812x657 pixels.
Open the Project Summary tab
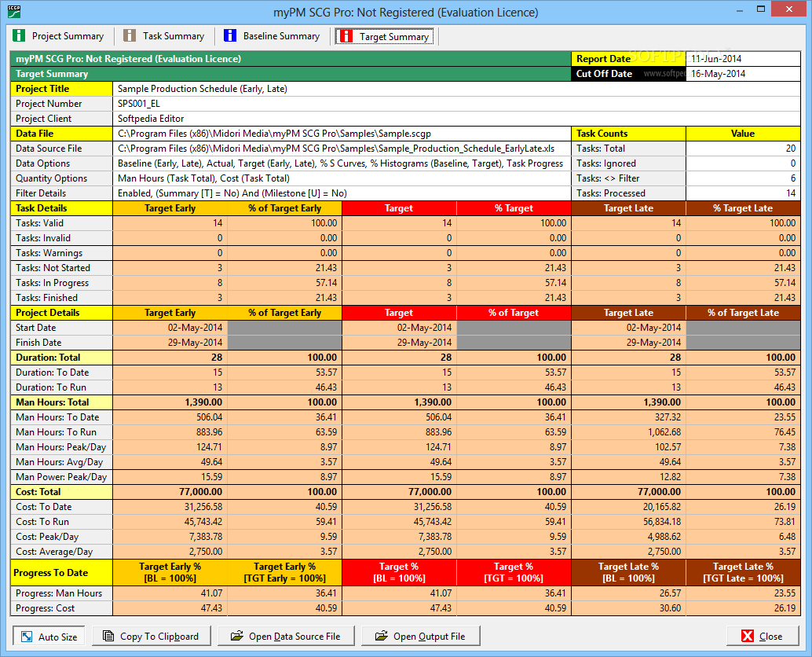(x=59, y=35)
